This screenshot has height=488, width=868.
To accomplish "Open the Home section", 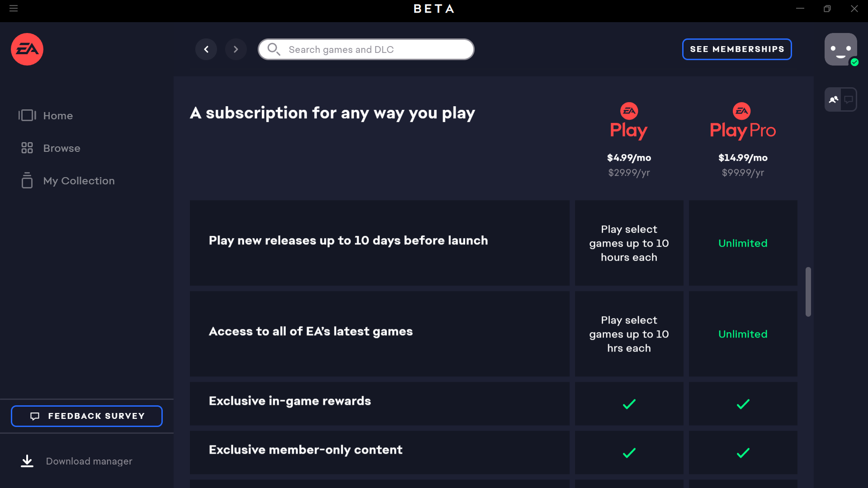I will pos(58,115).
